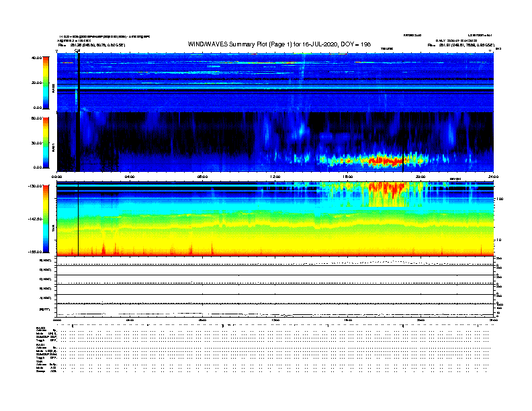The image size is (532, 411).
Task: Click the WIND/WAVES Summary Plot title
Action: 279,44
